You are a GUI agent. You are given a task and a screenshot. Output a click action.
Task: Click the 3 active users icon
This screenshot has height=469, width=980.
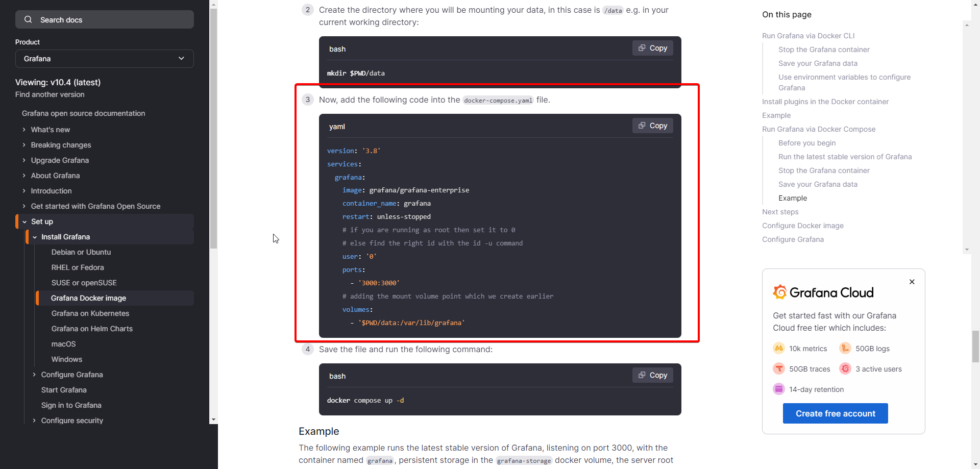845,368
